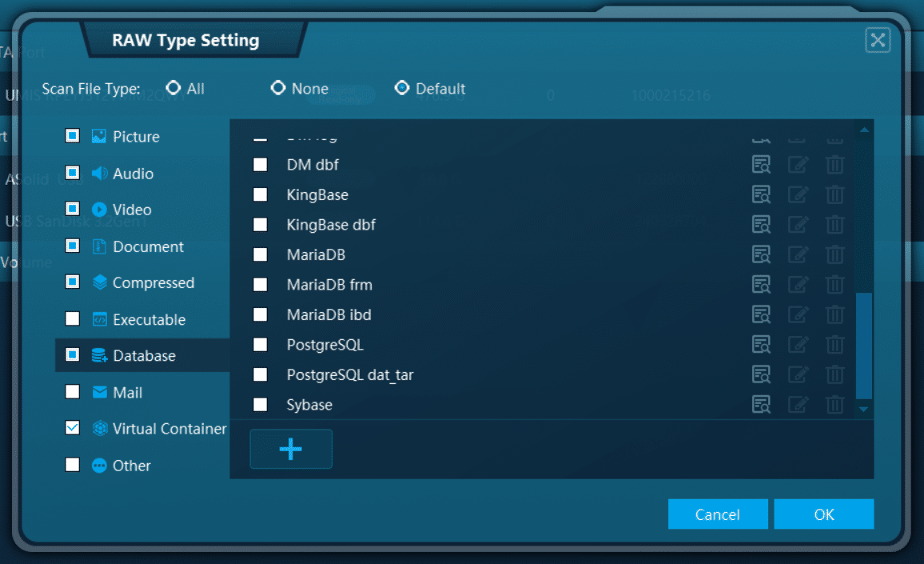Delete the DM dbf entry
This screenshot has height=564, width=924.
[834, 165]
